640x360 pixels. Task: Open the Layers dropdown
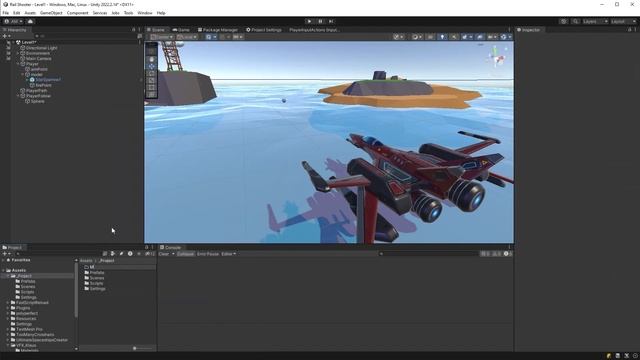coord(595,21)
